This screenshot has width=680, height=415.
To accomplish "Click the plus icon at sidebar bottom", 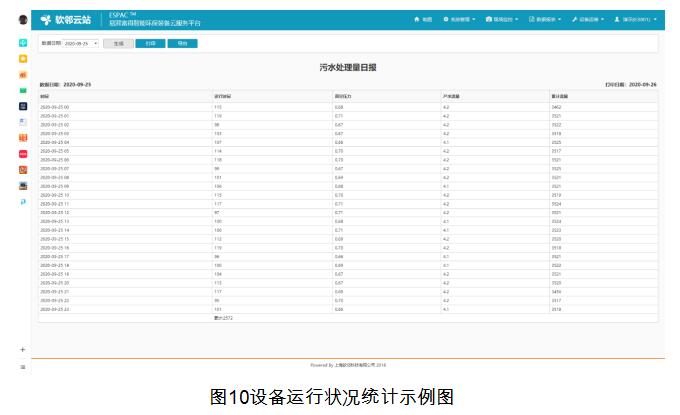I will (23, 349).
